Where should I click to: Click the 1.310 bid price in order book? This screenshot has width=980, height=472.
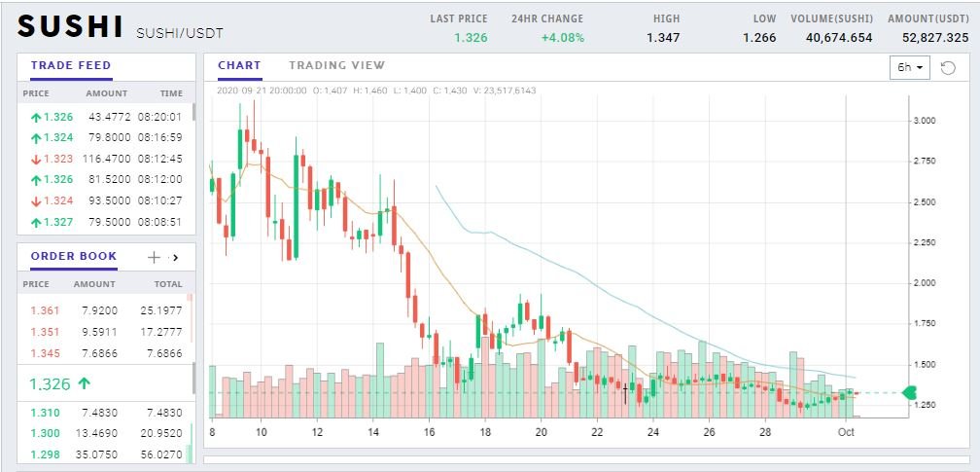(x=45, y=413)
